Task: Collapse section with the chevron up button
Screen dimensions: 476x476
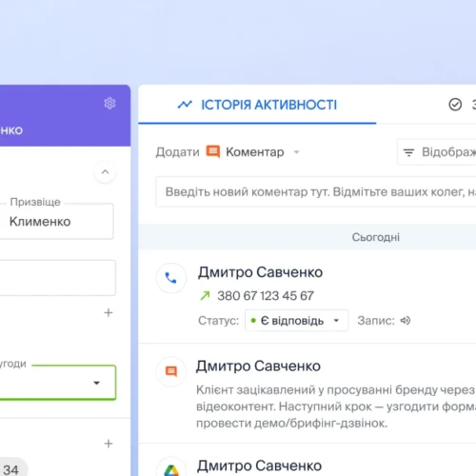Action: coord(105,172)
